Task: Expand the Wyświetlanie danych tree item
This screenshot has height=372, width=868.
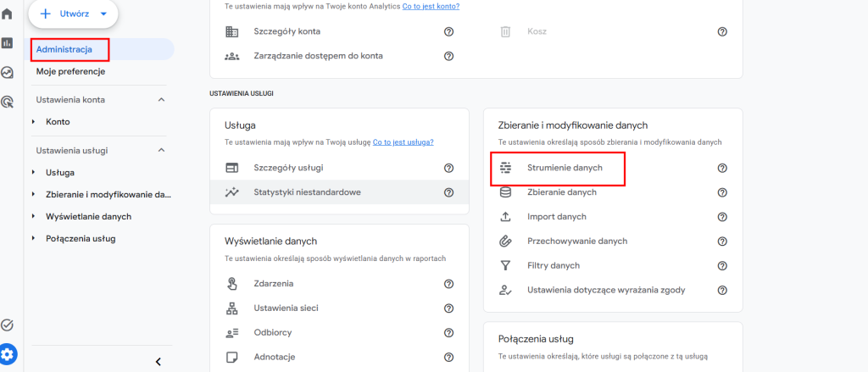Action: point(33,216)
